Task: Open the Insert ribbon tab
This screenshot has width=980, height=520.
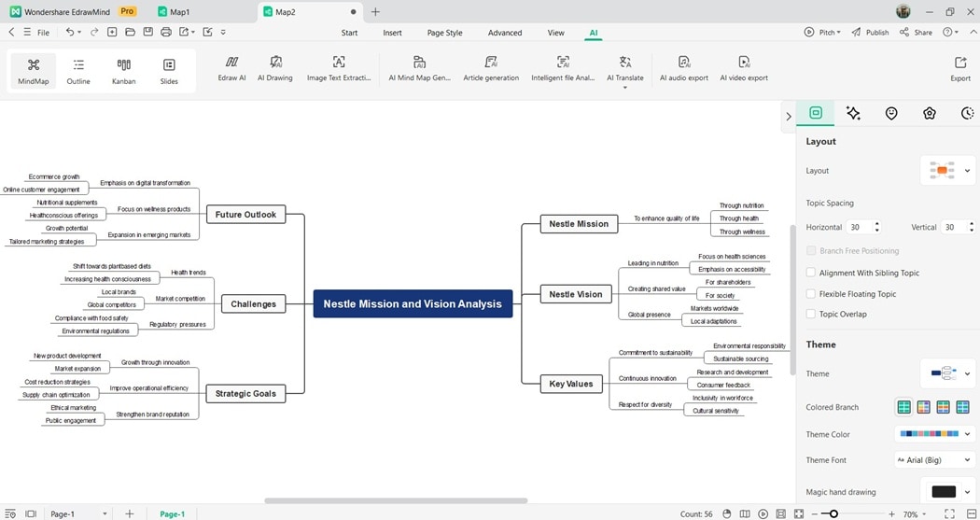Action: tap(393, 33)
